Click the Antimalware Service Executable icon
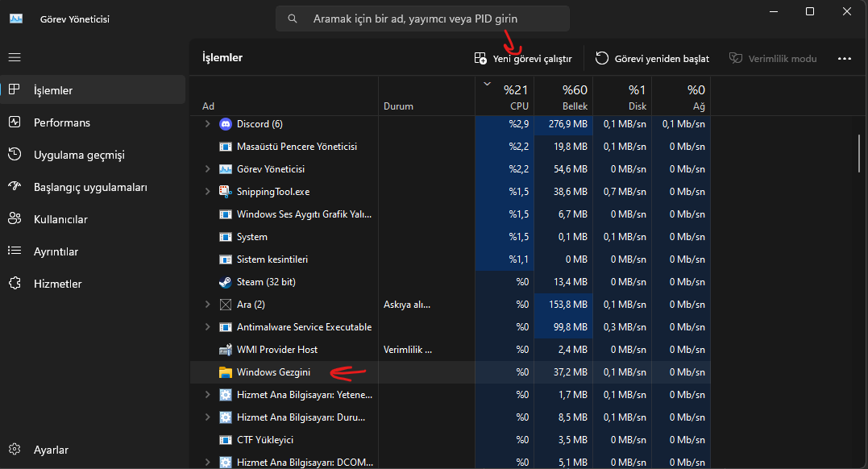This screenshot has height=469, width=868. tap(226, 327)
